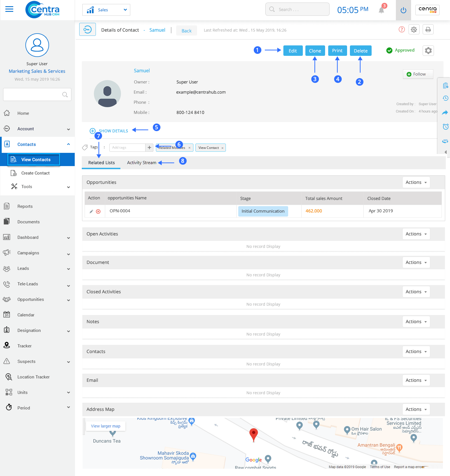Click the alarm reminder icon in right panel
450x476 pixels.
(x=445, y=127)
